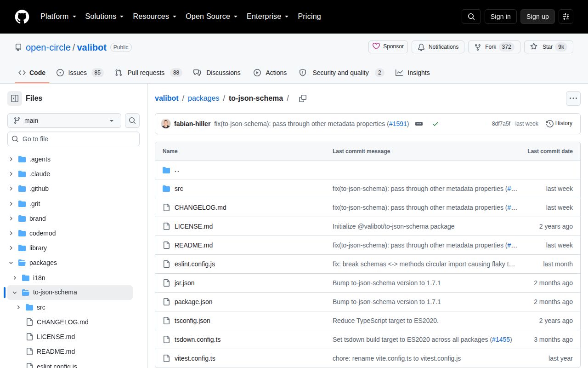Switch to Security and quality tab
Screen dimensions: 588x368
click(341, 73)
